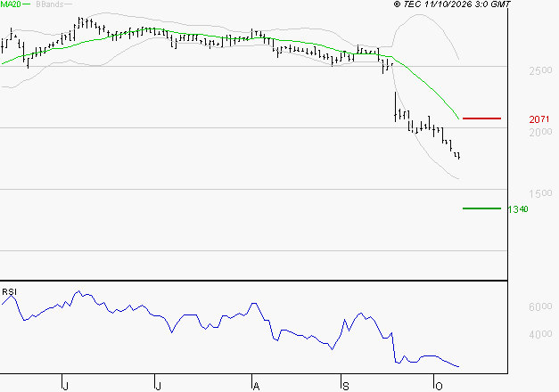
Task: Click the second J month marker
Action: [x=159, y=386]
